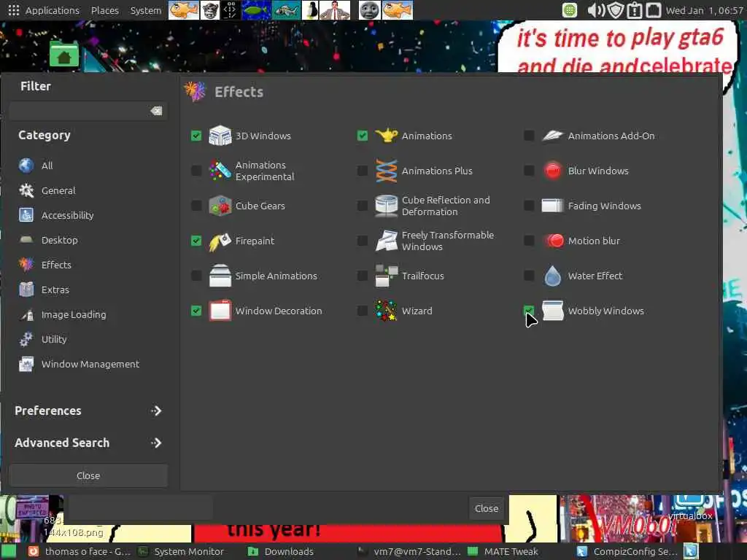Open Freely Transformable Windows icon
The image size is (747, 560).
[387, 241]
